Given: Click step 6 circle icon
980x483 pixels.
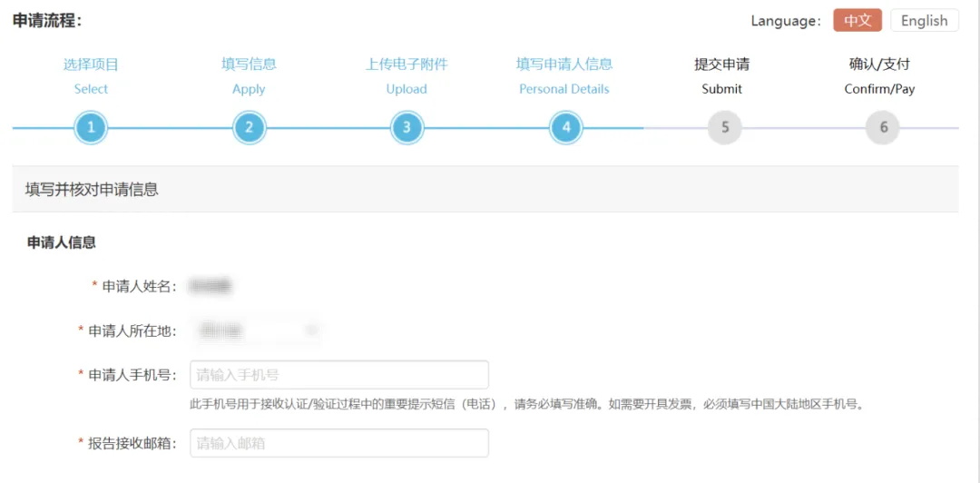Looking at the screenshot, I should [x=883, y=128].
